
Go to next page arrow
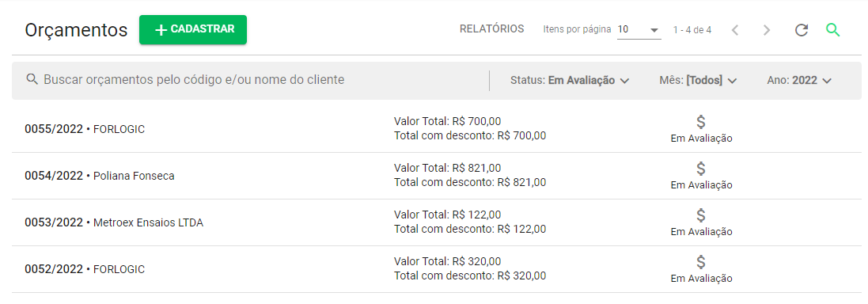767,30
